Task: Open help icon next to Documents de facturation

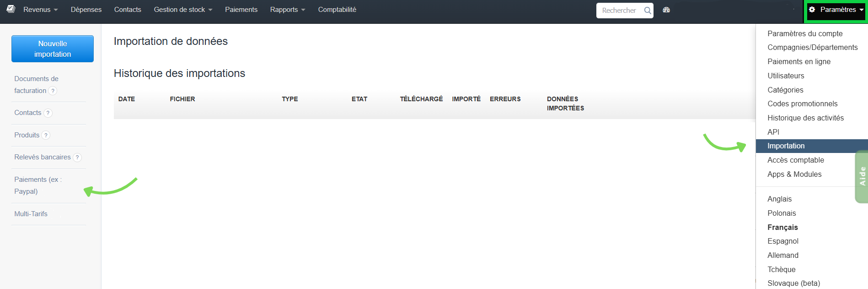Action: (x=53, y=91)
